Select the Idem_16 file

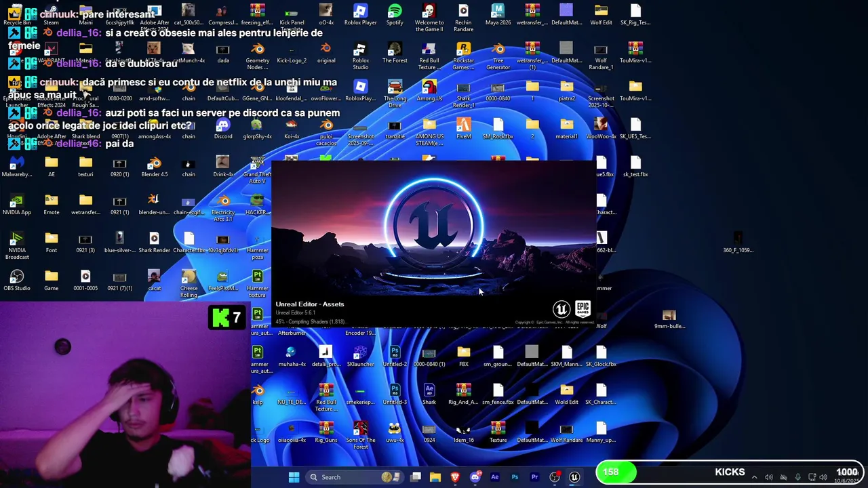tap(463, 432)
